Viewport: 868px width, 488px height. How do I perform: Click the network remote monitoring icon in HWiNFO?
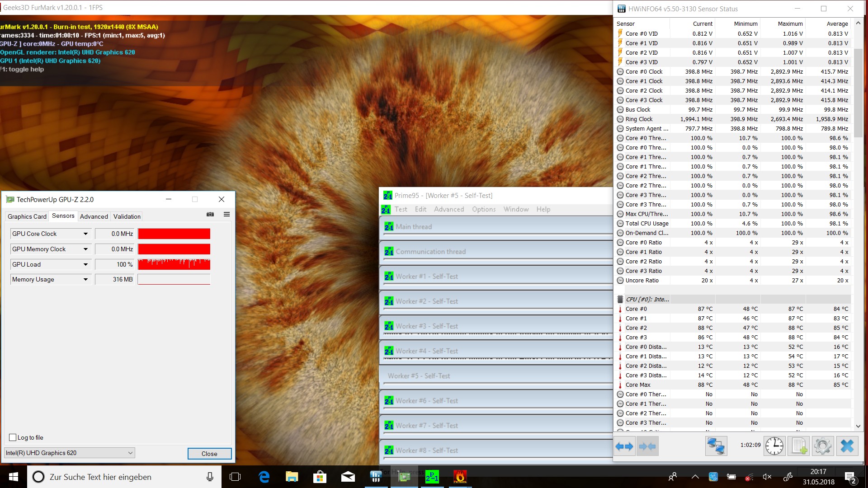click(716, 446)
